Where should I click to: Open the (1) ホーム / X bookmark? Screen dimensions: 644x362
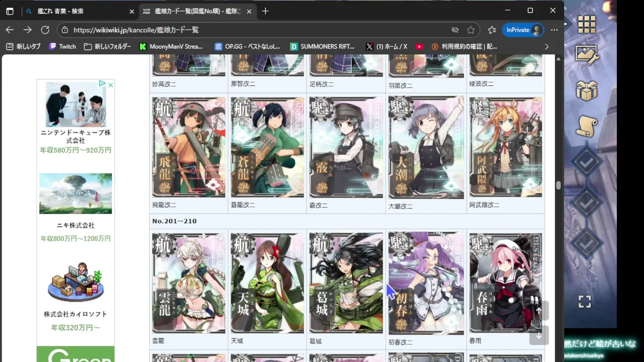(386, 46)
